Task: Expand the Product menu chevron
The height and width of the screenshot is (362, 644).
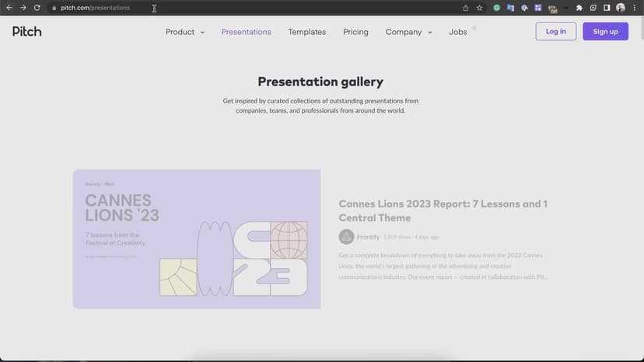Action: [x=202, y=33]
